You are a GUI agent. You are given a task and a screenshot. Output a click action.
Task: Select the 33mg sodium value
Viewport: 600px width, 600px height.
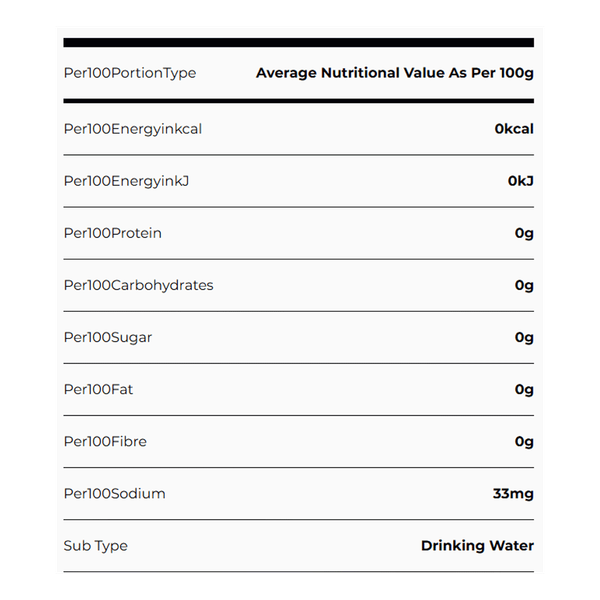514,493
